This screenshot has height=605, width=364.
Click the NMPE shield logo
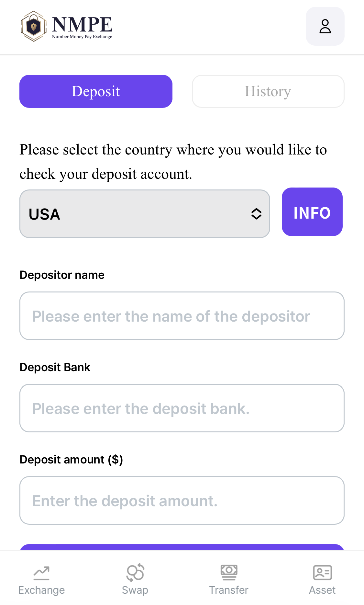(34, 26)
